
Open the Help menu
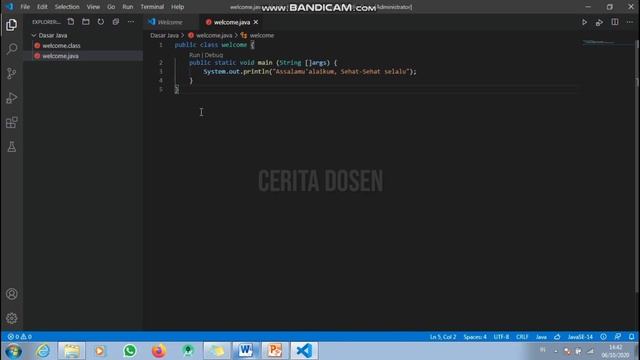point(178,7)
